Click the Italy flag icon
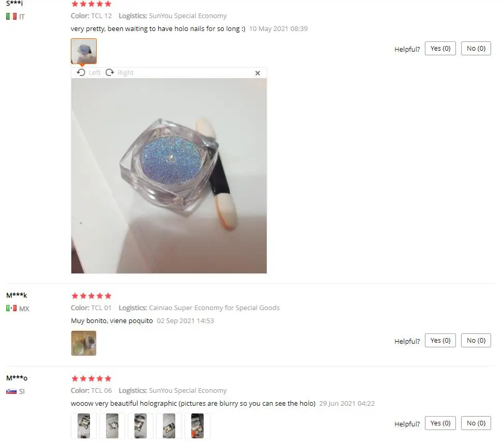This screenshot has width=504, height=444. (x=11, y=17)
